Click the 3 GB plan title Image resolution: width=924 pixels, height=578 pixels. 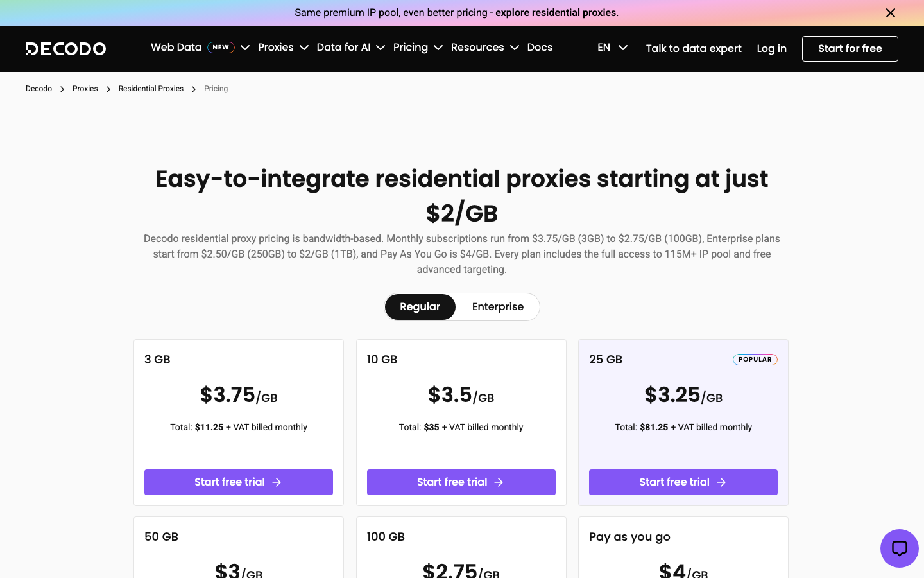pyautogui.click(x=157, y=360)
